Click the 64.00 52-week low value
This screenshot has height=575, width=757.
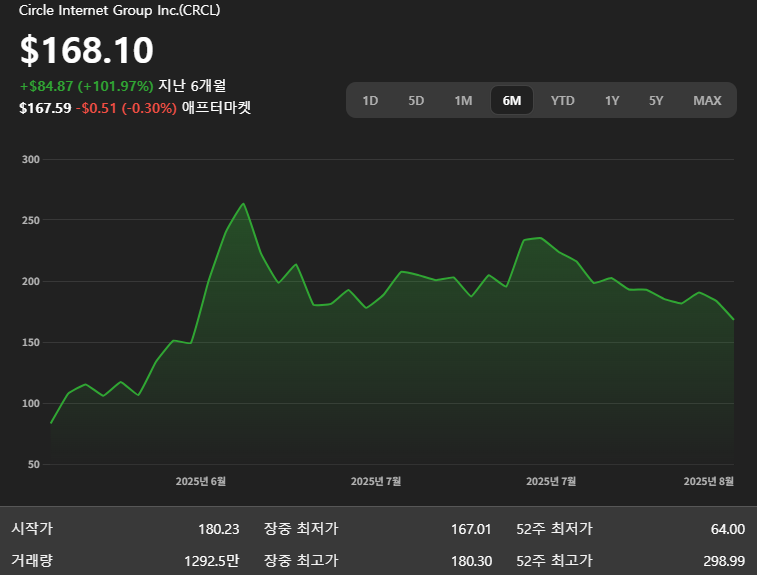click(x=728, y=529)
